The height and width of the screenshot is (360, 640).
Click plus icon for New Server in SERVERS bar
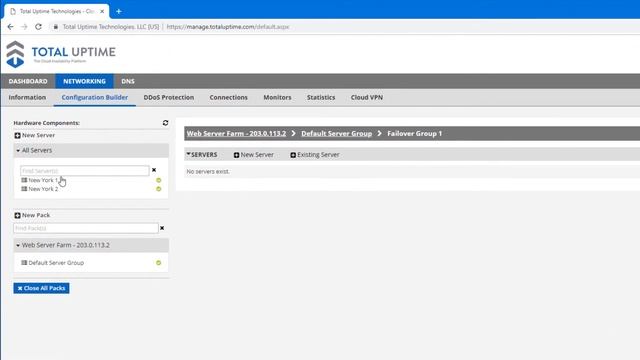point(236,155)
